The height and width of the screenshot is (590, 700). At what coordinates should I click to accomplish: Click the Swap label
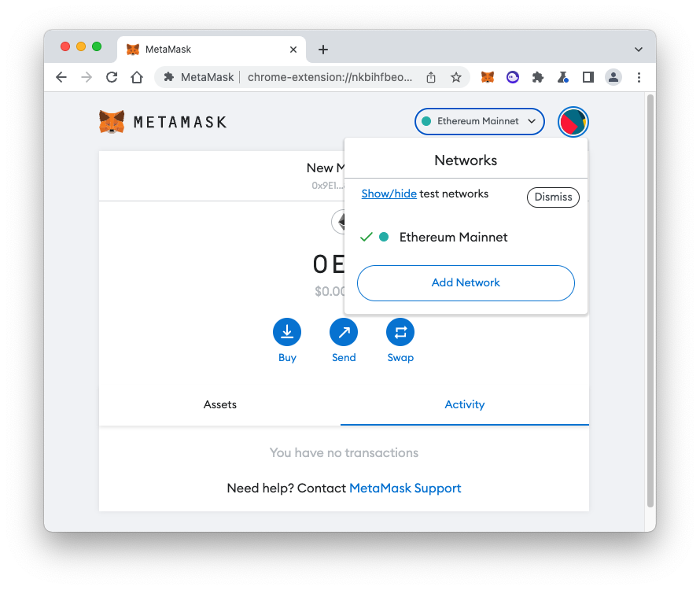[400, 358]
